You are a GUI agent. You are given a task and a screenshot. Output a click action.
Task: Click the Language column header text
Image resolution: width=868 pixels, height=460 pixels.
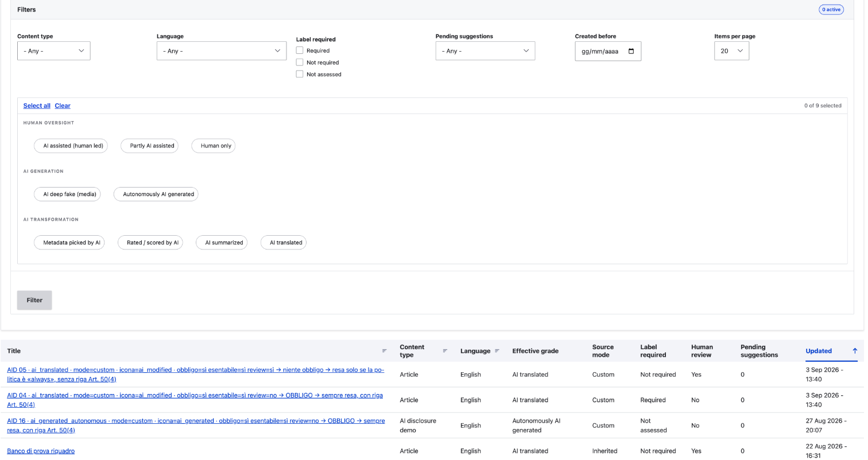click(x=475, y=351)
